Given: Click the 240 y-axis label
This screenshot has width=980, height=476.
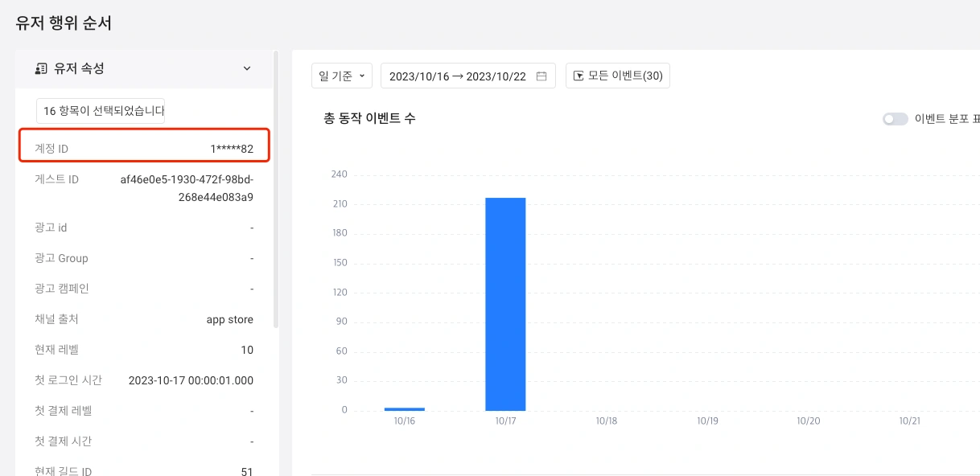Looking at the screenshot, I should [339, 174].
